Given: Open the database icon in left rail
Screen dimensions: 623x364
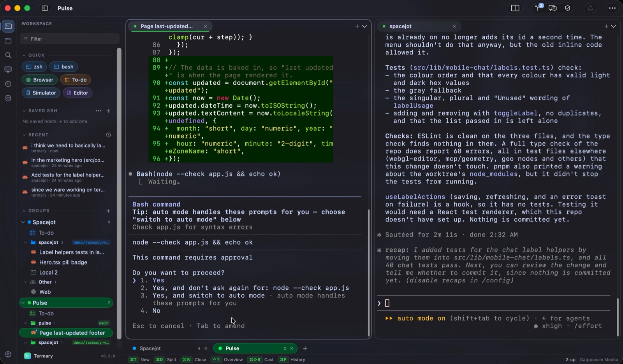Looking at the screenshot, I should pos(8,98).
